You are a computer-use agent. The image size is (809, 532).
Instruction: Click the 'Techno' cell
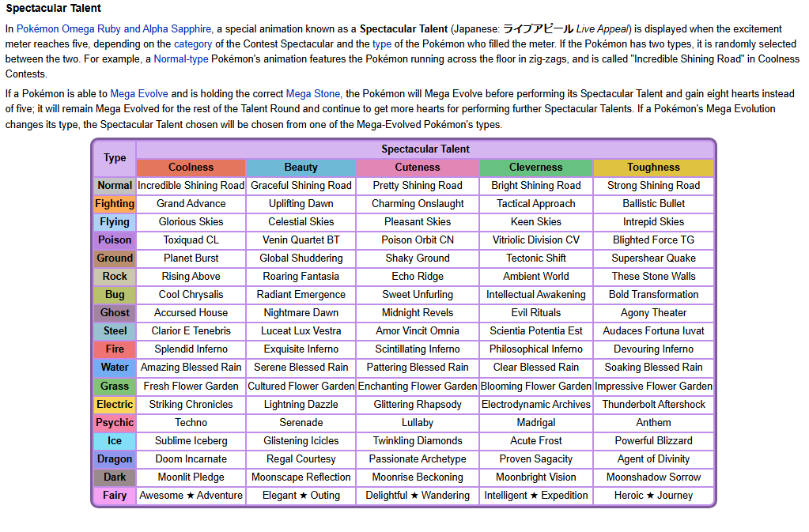click(191, 423)
